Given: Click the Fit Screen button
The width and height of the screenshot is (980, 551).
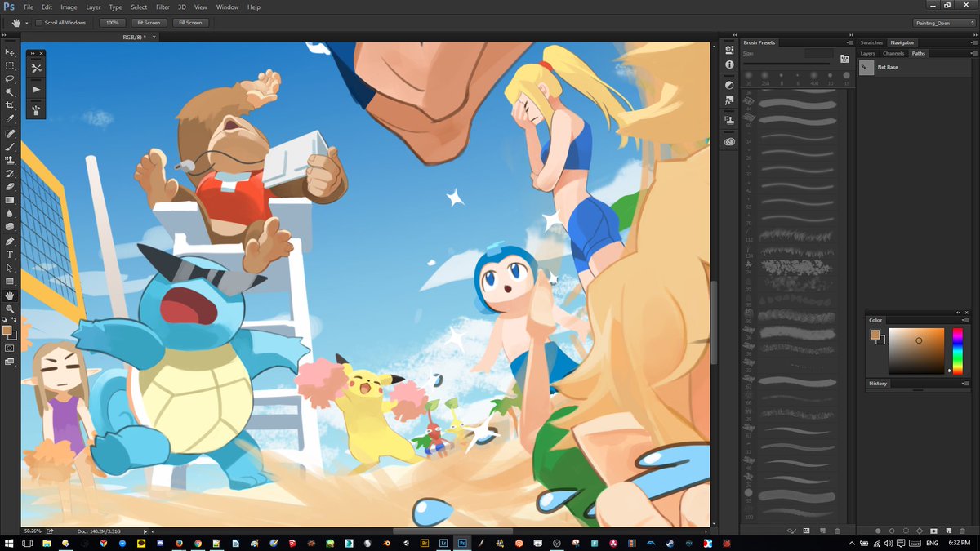Looking at the screenshot, I should 149,23.
